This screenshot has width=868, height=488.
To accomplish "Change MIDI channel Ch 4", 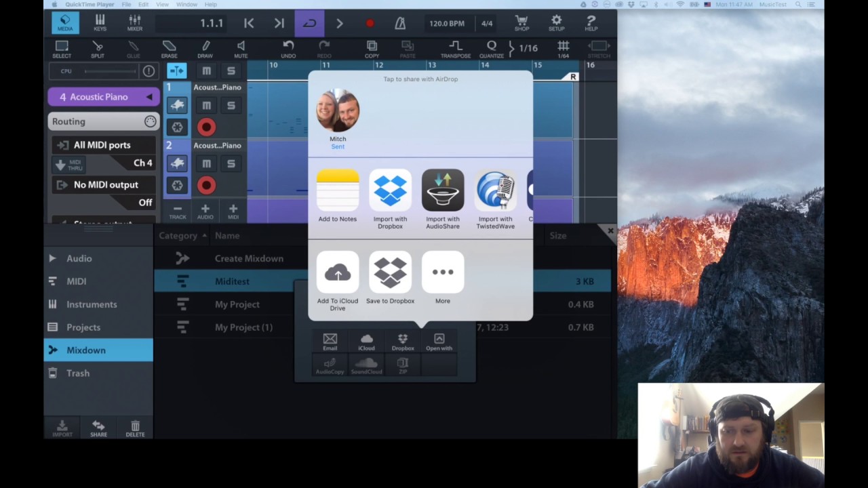I will click(x=142, y=163).
